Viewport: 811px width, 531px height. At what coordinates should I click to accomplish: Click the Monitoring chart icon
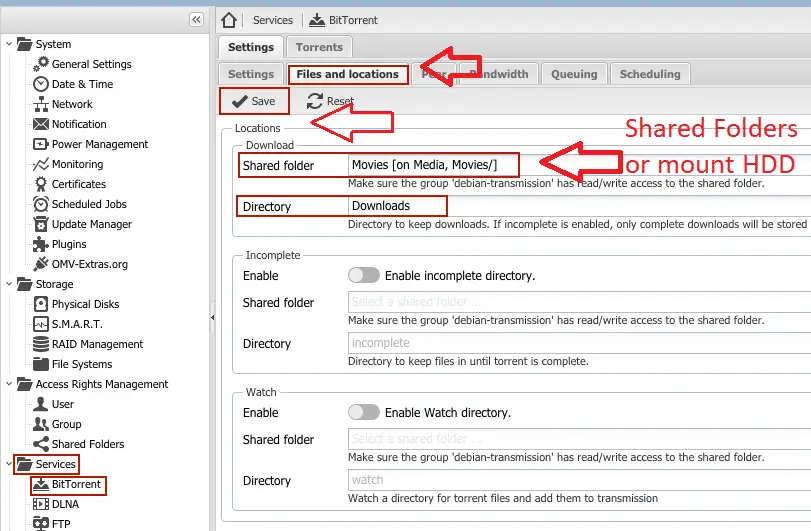pyautogui.click(x=41, y=164)
